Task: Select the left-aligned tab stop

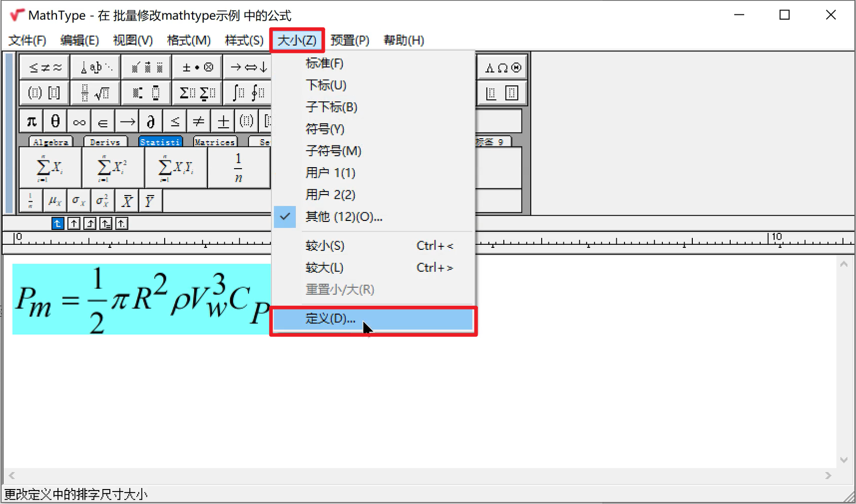Action: 58,224
